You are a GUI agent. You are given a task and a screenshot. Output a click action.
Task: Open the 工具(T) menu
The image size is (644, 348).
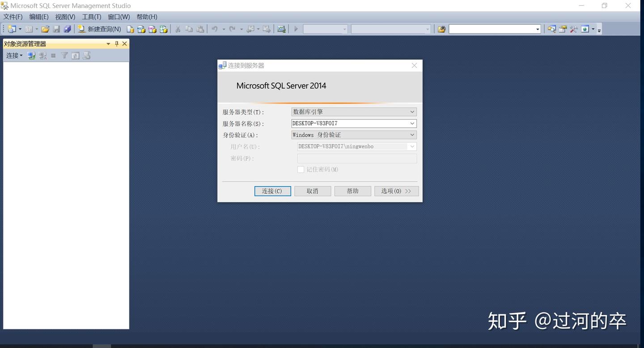click(92, 17)
